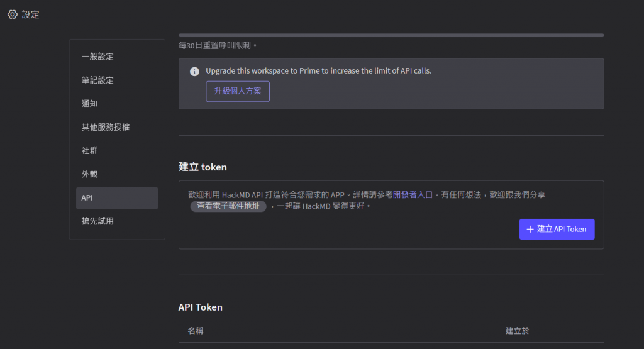
Task: Click 查看電子郵件地址 chip
Action: (228, 206)
